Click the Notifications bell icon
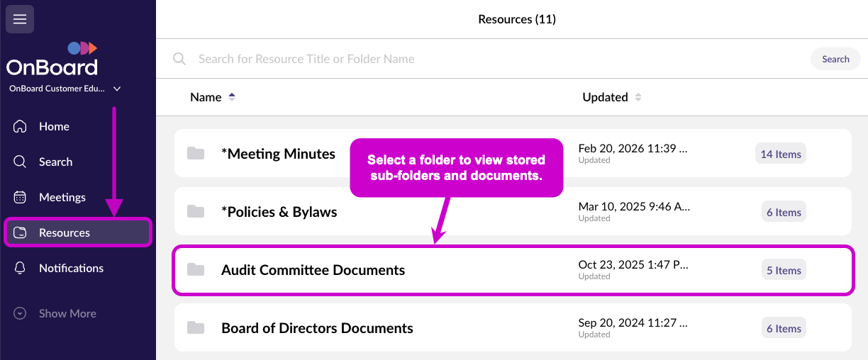The width and height of the screenshot is (868, 360). click(20, 268)
